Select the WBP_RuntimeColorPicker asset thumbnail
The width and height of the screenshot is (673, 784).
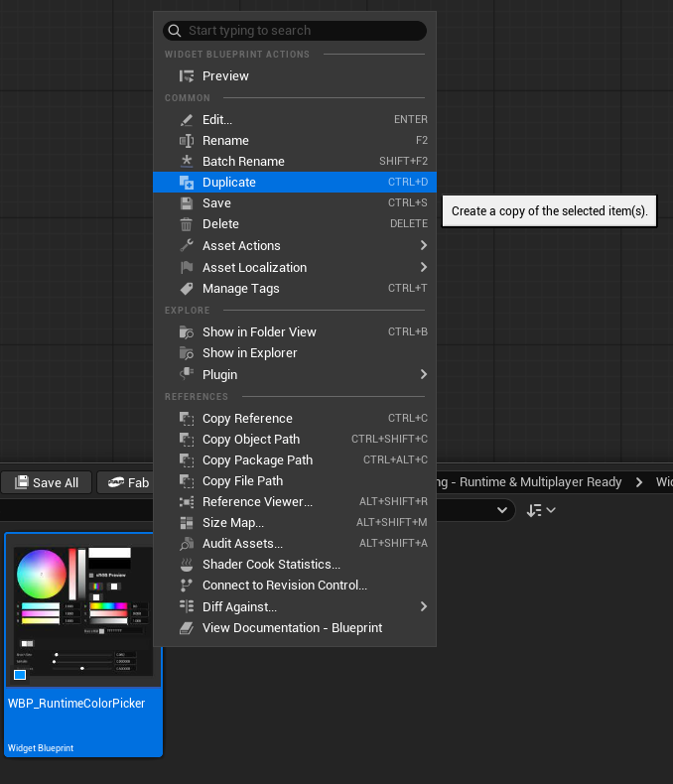[x=83, y=611]
